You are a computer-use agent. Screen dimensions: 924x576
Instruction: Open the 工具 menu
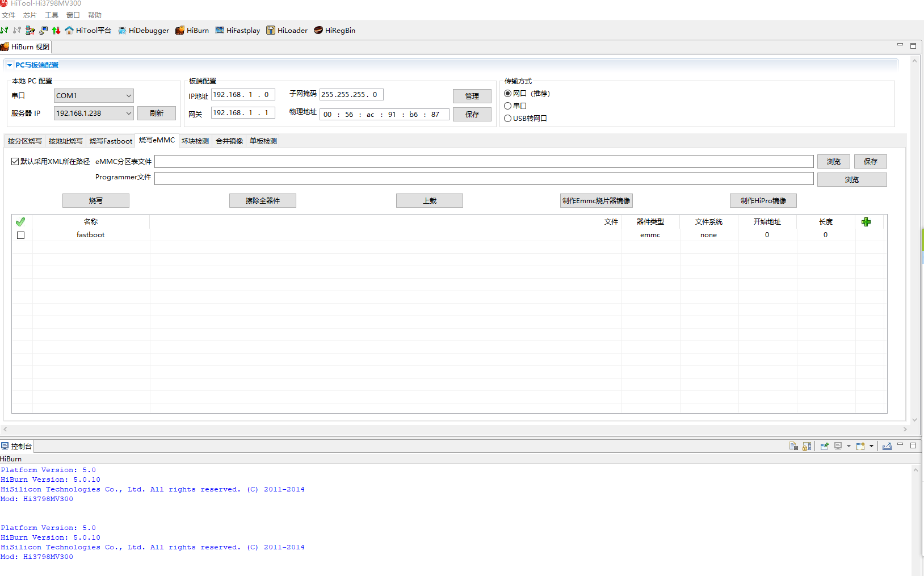(51, 15)
